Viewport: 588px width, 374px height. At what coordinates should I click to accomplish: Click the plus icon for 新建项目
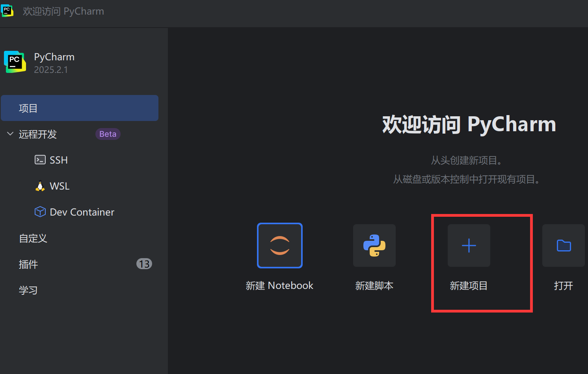469,246
